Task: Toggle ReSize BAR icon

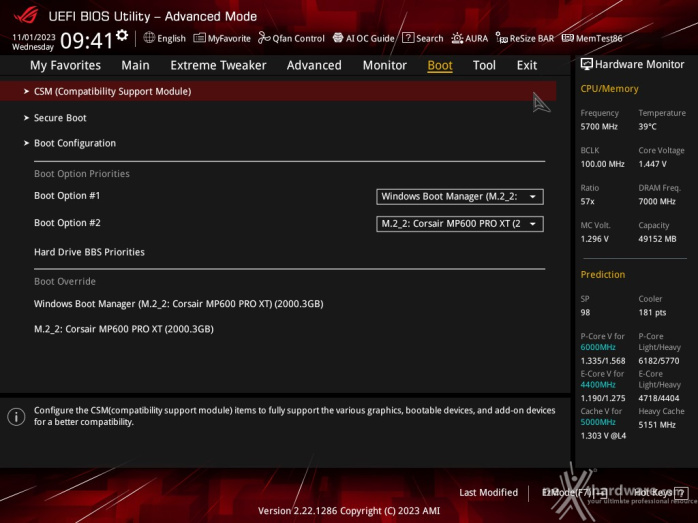Action: 501,38
